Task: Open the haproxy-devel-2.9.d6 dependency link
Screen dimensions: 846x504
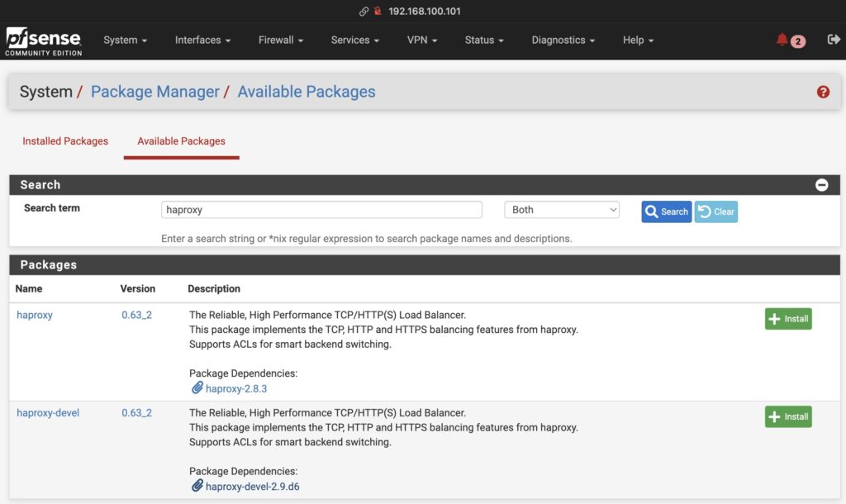Action: point(253,486)
